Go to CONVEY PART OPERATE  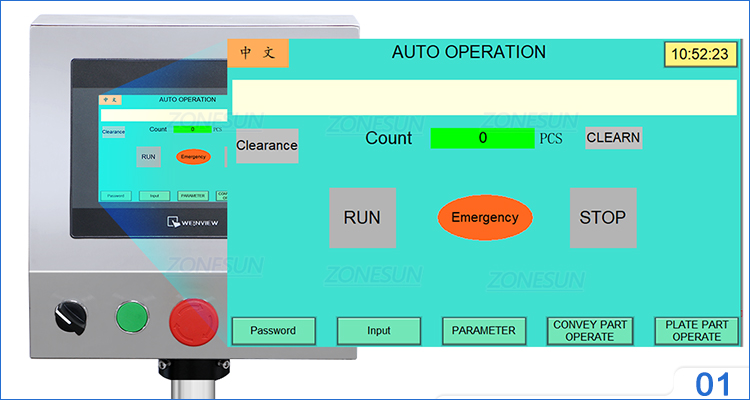(590, 331)
